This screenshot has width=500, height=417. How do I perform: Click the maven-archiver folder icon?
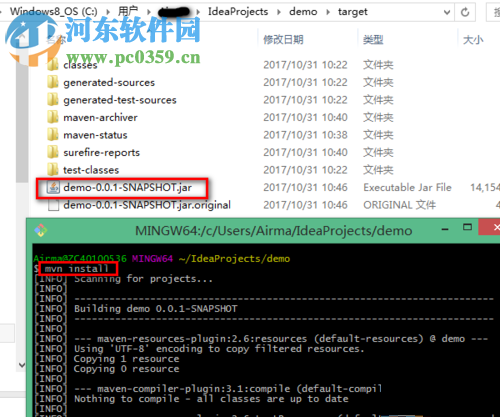(x=53, y=117)
